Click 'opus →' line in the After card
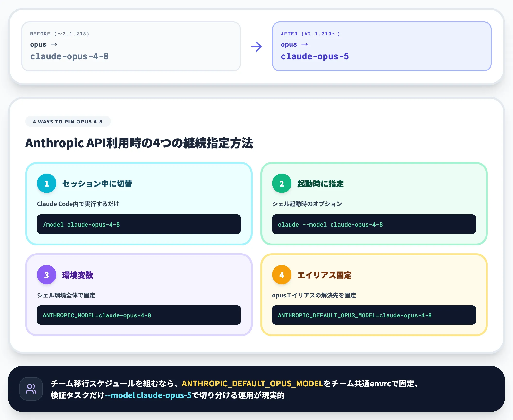Screen dimensions: 513x420 tap(294, 44)
